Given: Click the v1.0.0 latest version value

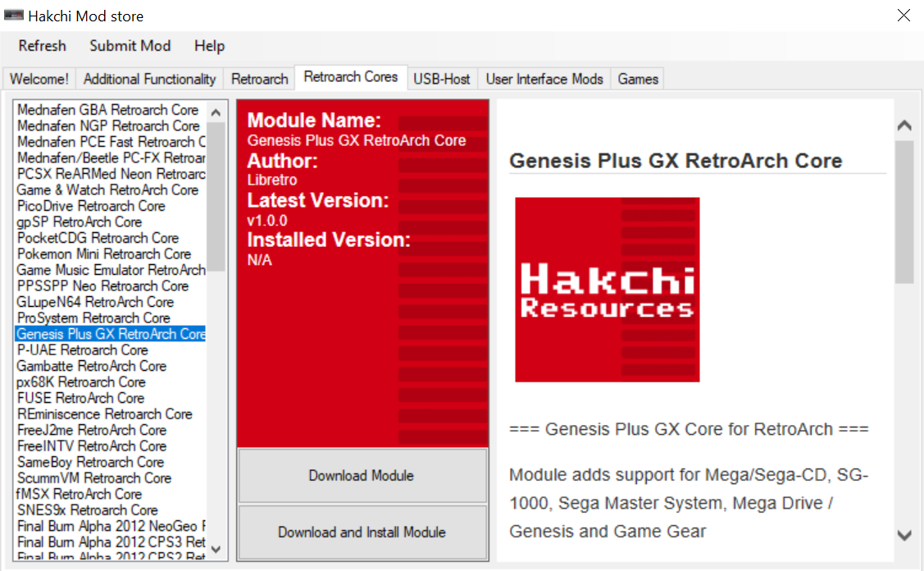Looking at the screenshot, I should click(x=267, y=221).
